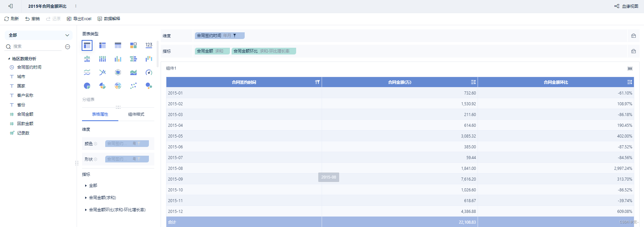Select the 城市 field
This screenshot has width=644, height=227.
tap(21, 77)
